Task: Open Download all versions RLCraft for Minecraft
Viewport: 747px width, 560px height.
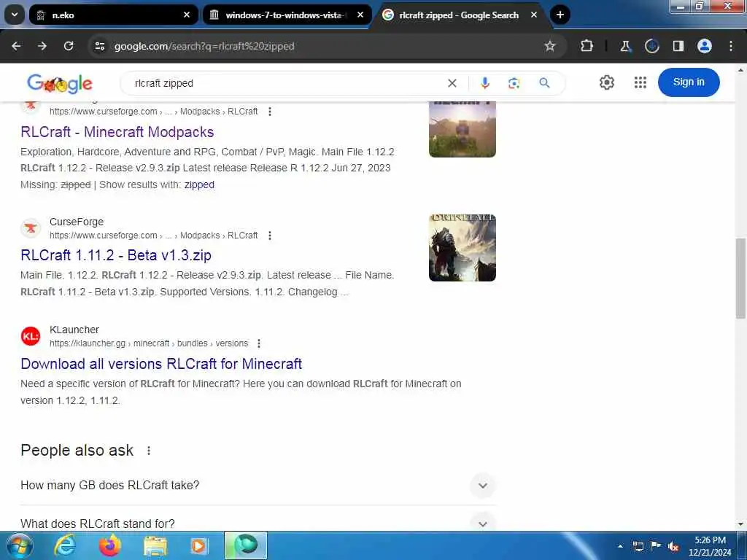Action: (161, 364)
